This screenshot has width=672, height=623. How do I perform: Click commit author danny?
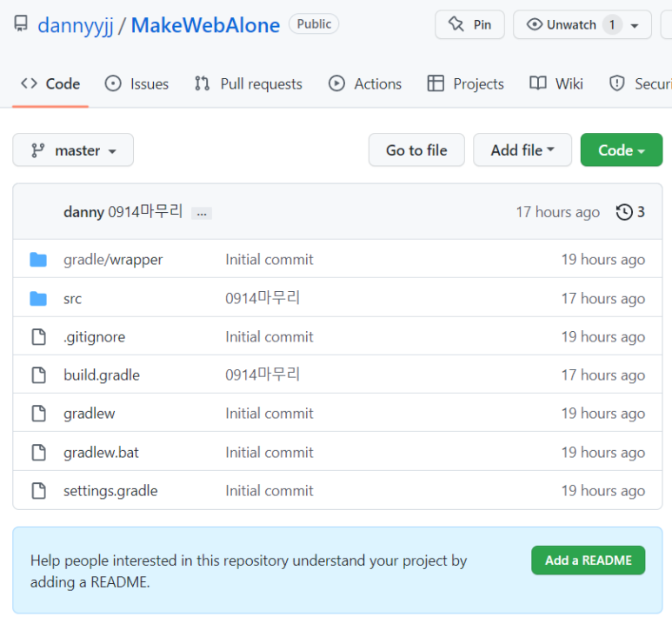(x=83, y=212)
